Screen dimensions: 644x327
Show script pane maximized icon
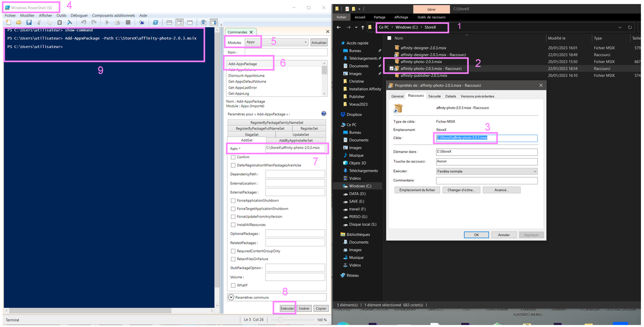189,22
